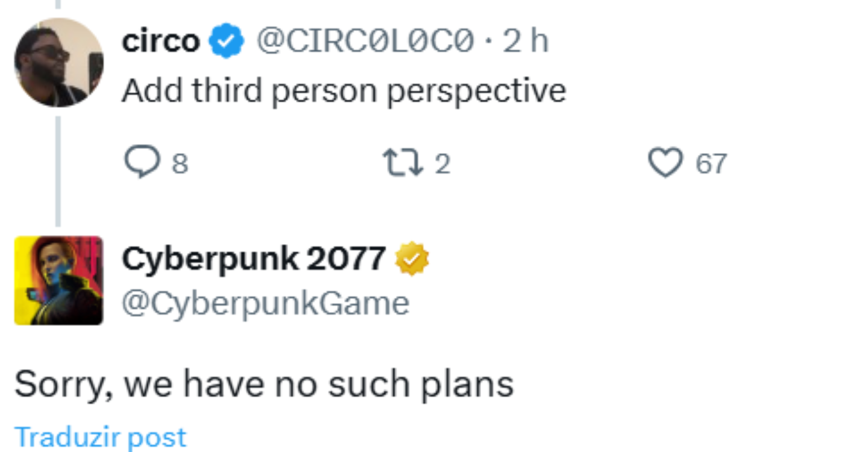Viewport: 868px width, 452px height.
Task: Click the 'Sorry, we have no such plans' reply
Action: point(264,384)
